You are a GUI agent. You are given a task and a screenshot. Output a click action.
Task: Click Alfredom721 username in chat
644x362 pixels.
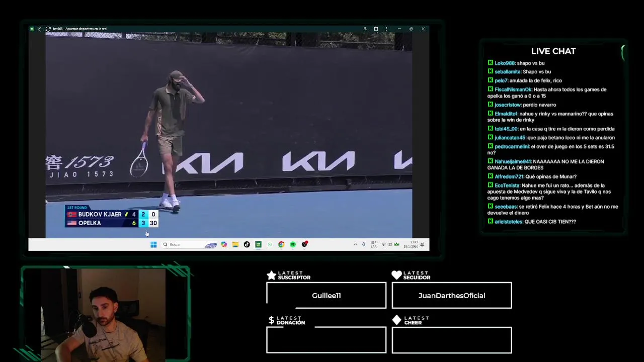pyautogui.click(x=509, y=177)
